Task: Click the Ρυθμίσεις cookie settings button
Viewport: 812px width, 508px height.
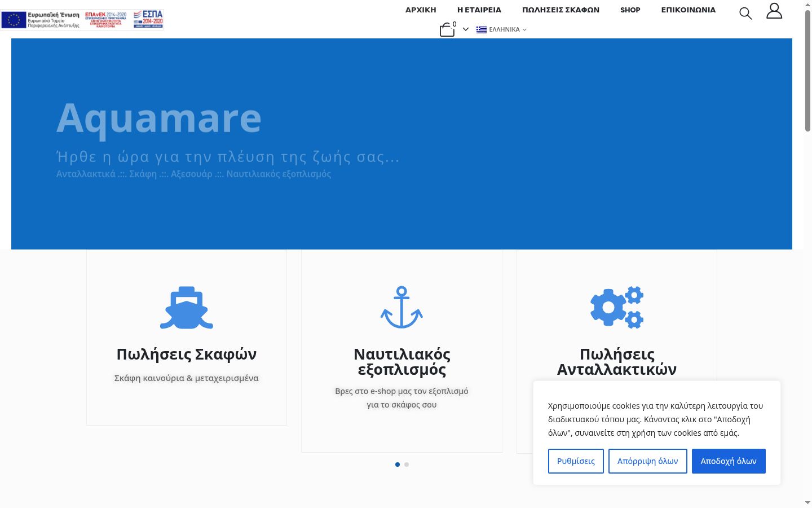Action: pyautogui.click(x=576, y=461)
